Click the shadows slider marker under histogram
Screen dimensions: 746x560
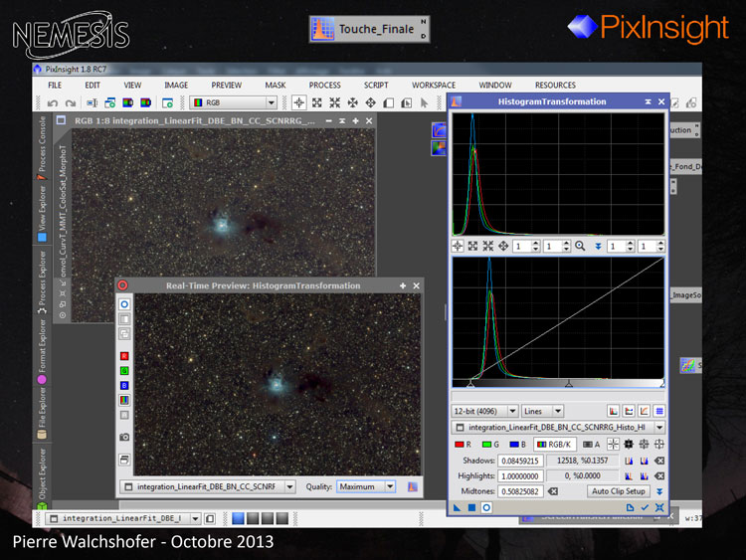pyautogui.click(x=470, y=383)
